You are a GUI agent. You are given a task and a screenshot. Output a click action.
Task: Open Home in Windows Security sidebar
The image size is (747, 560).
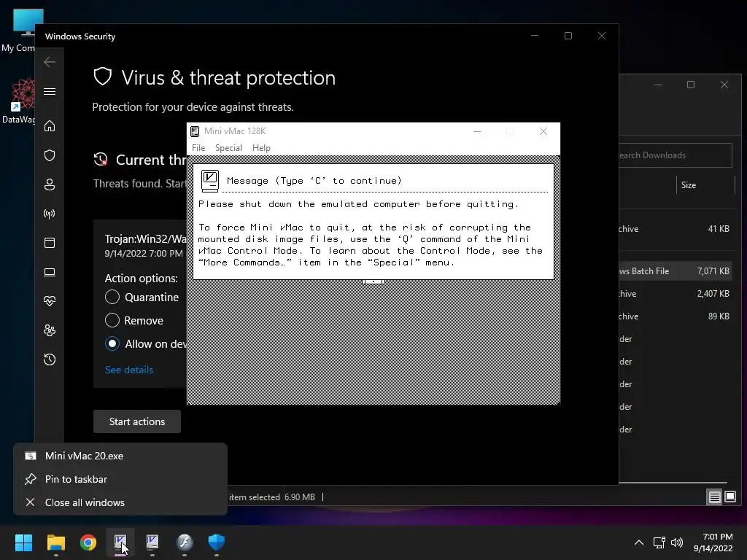pos(50,125)
